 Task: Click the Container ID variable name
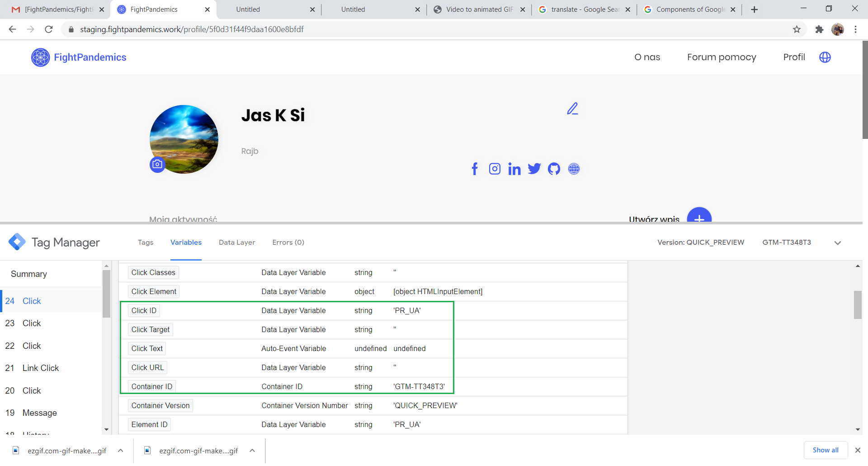pos(152,386)
